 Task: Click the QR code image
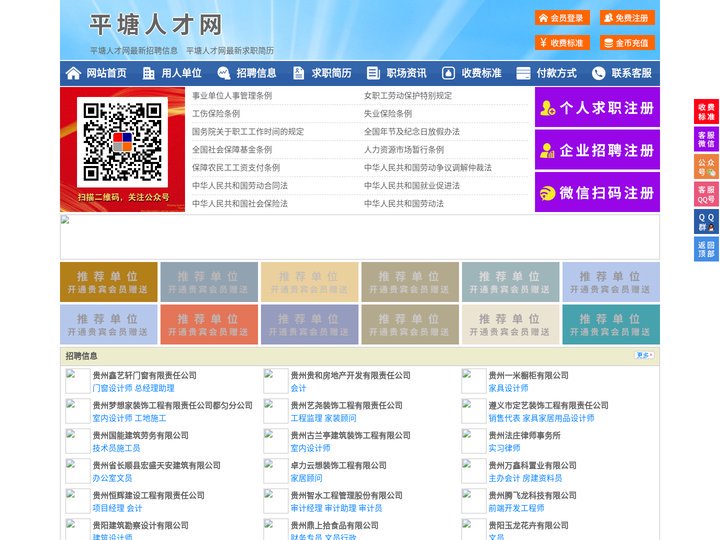(122, 142)
